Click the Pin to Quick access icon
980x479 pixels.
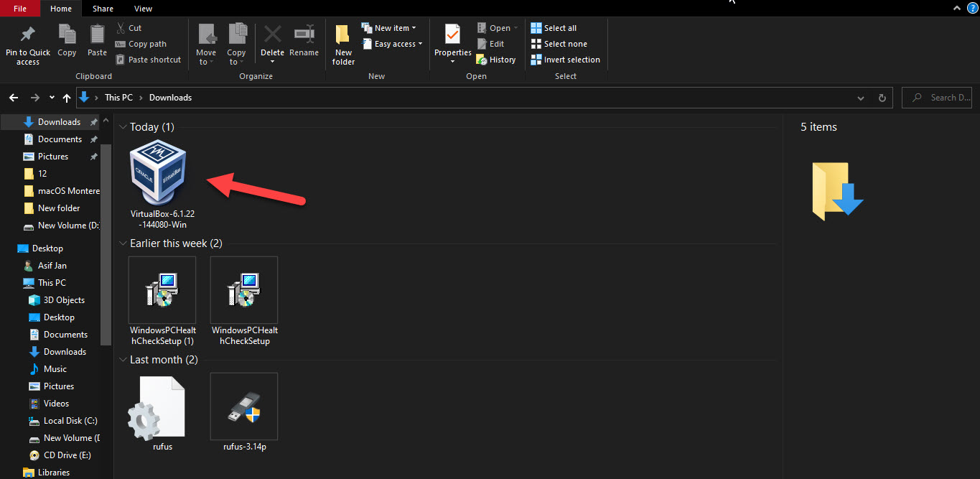[27, 36]
